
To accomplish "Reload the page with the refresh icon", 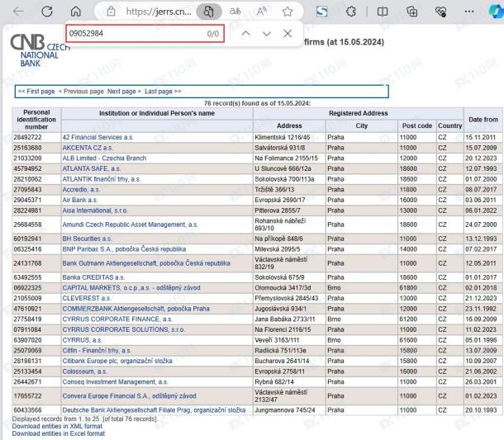I will [x=47, y=12].
